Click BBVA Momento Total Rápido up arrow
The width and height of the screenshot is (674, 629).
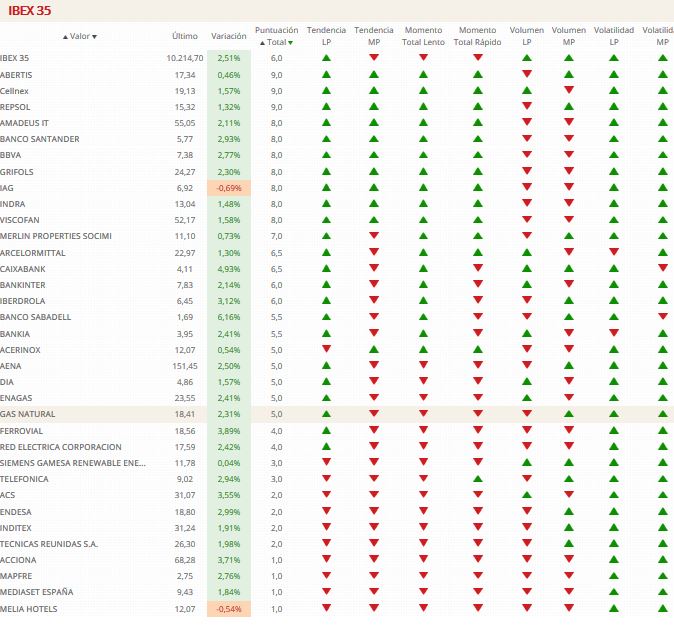point(478,155)
